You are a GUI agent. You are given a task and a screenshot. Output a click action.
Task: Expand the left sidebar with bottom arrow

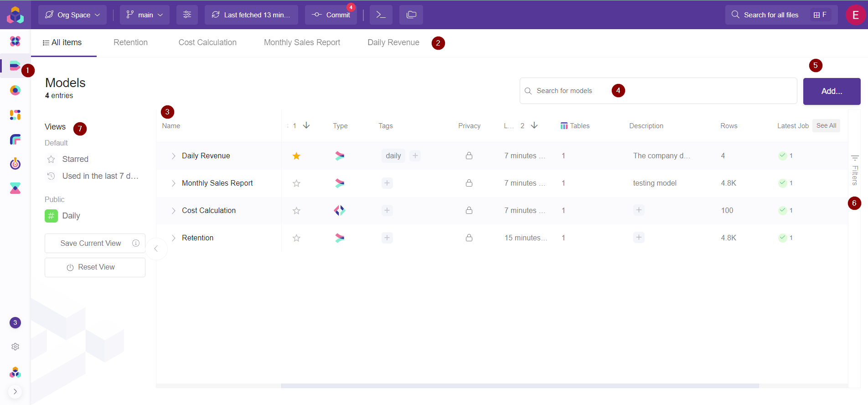click(x=15, y=391)
